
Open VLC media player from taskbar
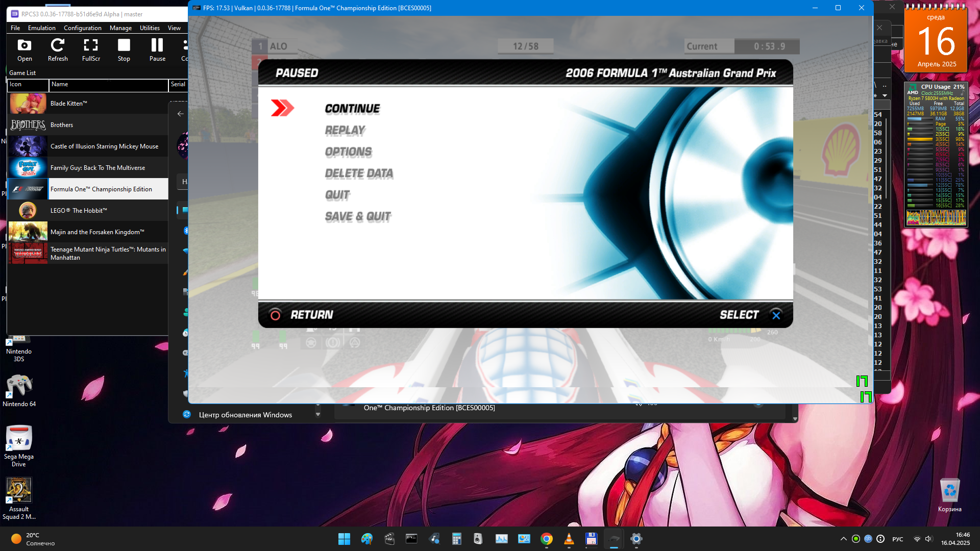pyautogui.click(x=569, y=539)
